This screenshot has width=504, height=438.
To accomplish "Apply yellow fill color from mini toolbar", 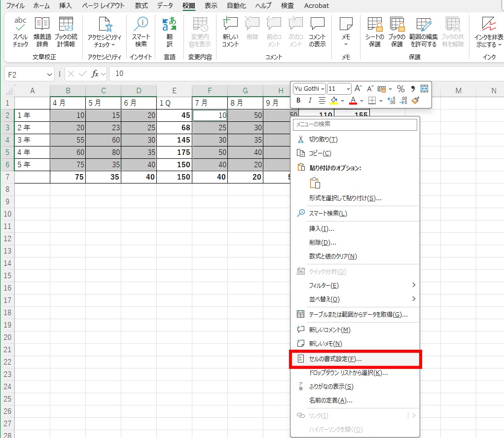I will [334, 101].
